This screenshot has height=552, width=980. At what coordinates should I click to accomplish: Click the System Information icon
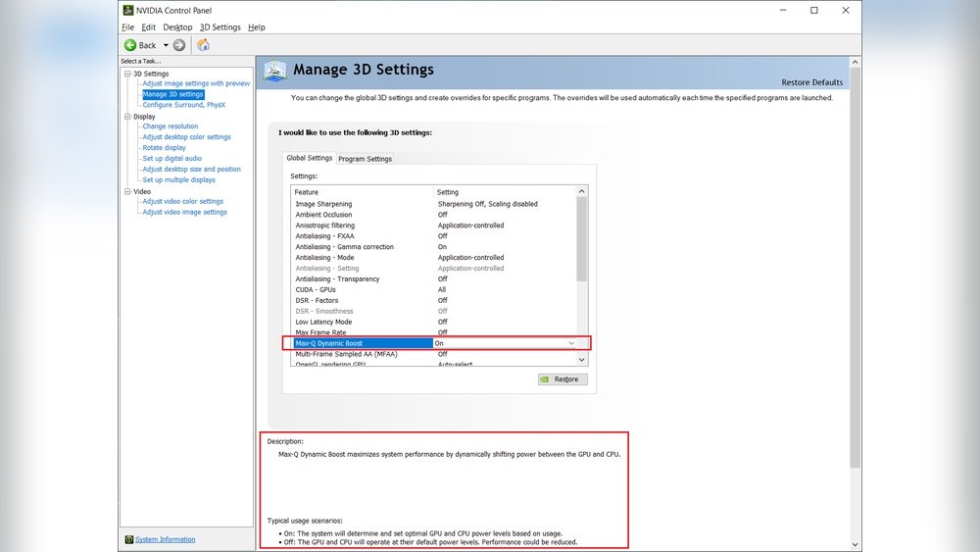128,539
